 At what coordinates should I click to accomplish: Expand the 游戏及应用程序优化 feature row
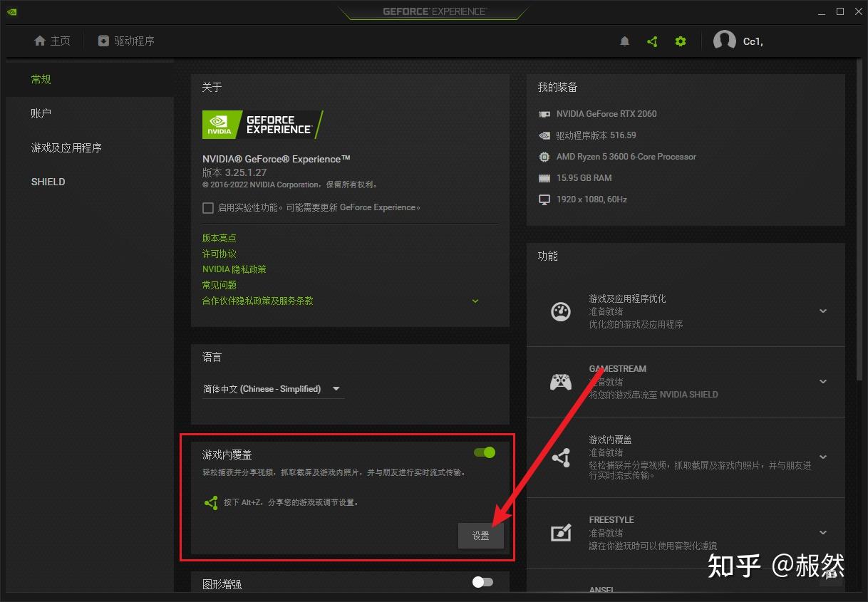click(686, 311)
